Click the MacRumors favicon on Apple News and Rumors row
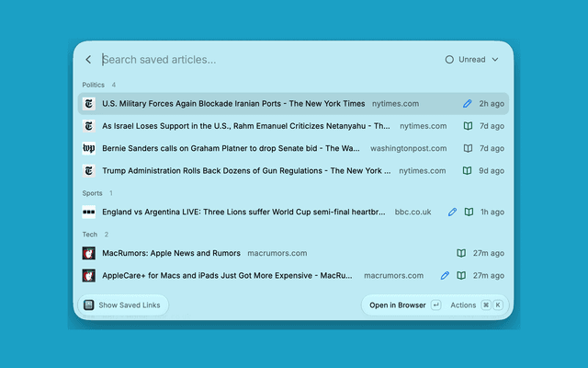Viewport: 588px width, 368px height. (89, 253)
